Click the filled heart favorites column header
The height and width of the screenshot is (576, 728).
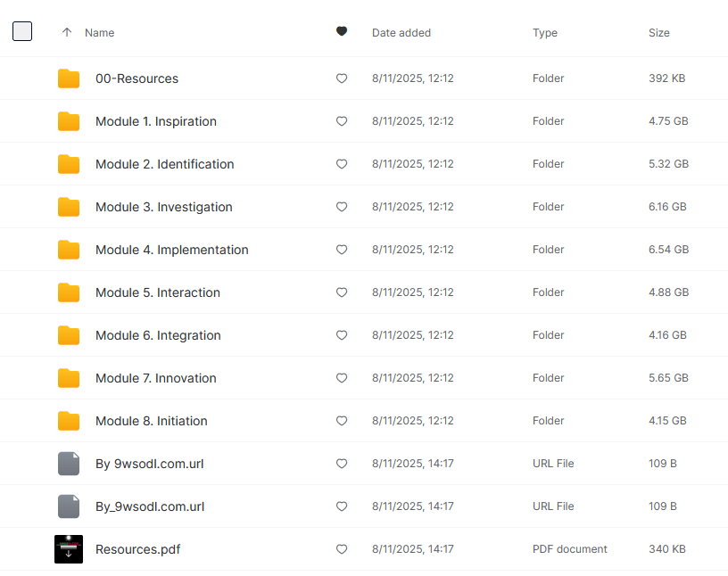(341, 32)
